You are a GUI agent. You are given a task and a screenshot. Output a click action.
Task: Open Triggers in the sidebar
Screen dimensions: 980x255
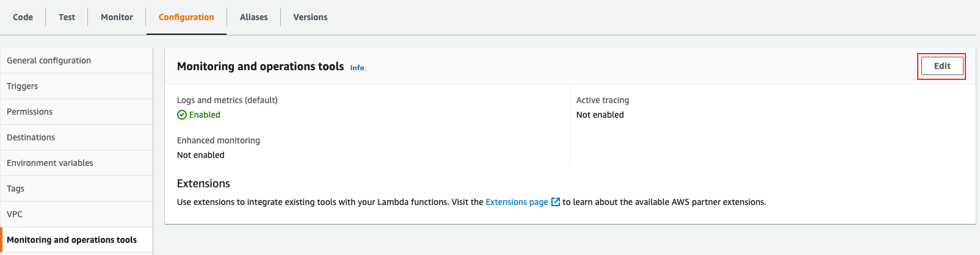pos(76,86)
